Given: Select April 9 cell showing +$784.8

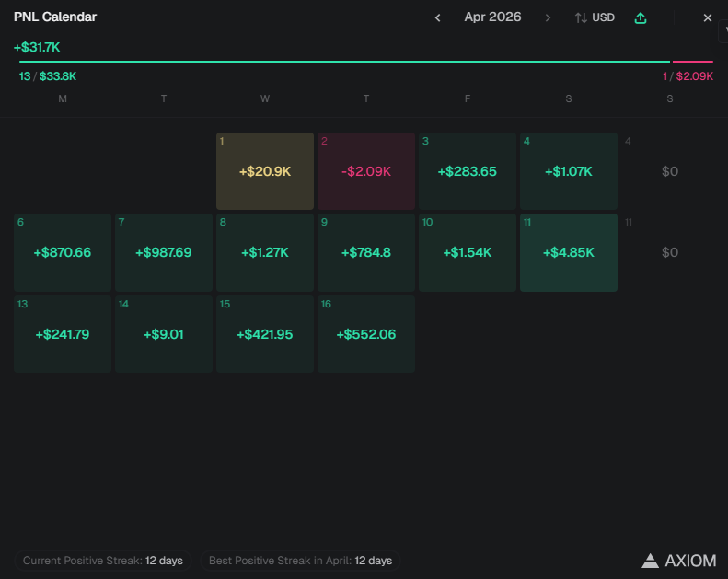Looking at the screenshot, I should pyautogui.click(x=366, y=252).
